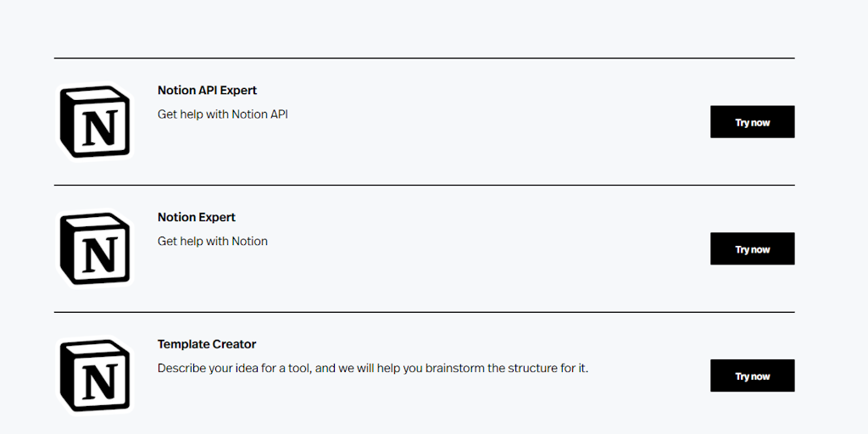Click the word "Expert" in the Notion Expert title

pos(217,218)
